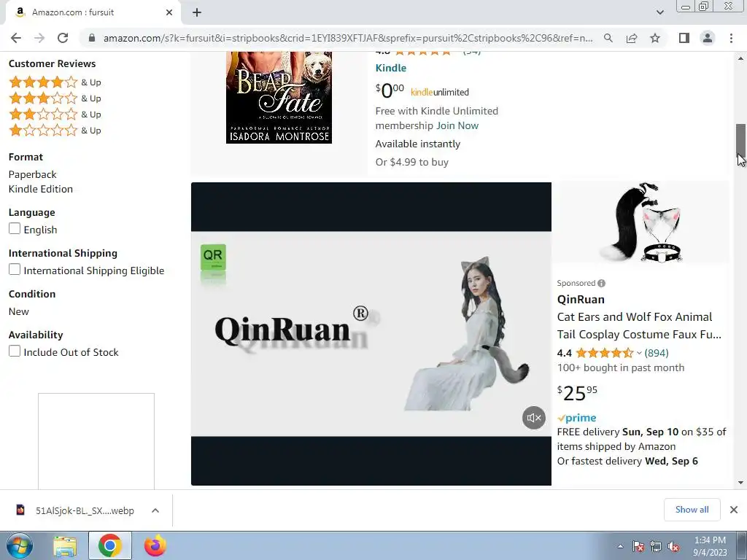Screen dimensions: 747x560
Task: Open the browser side panel
Action: (x=684, y=38)
